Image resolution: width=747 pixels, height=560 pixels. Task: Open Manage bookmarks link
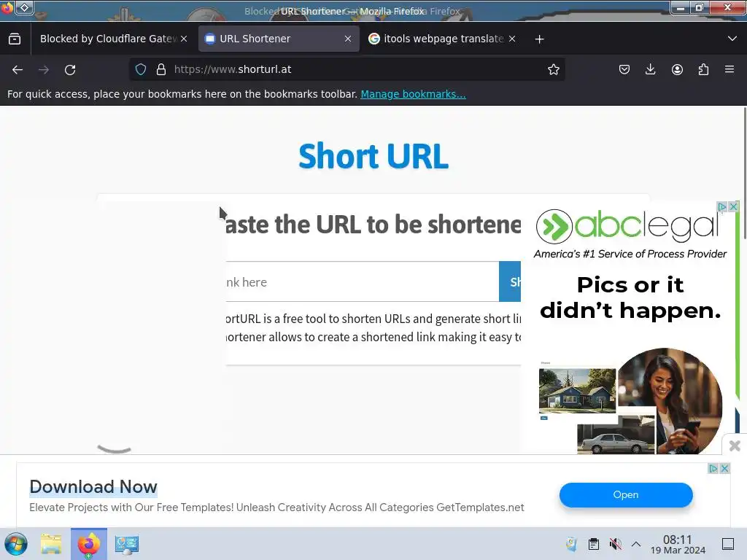[413, 94]
